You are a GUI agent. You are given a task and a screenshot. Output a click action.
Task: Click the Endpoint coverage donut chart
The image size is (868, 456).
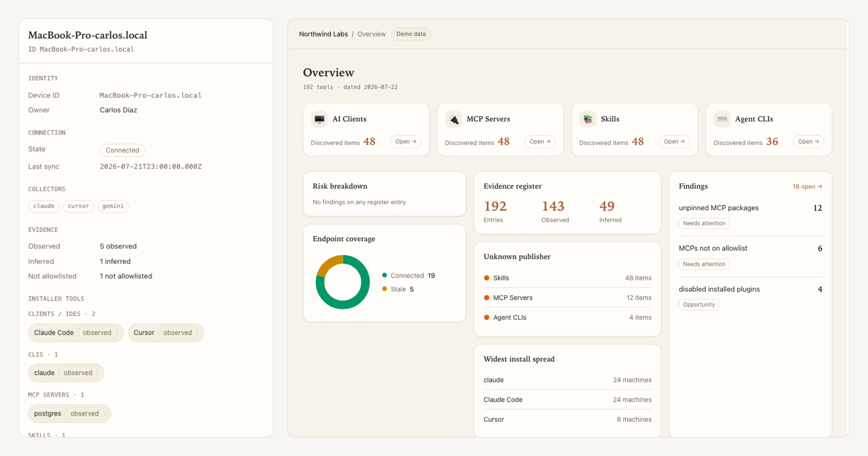point(343,282)
